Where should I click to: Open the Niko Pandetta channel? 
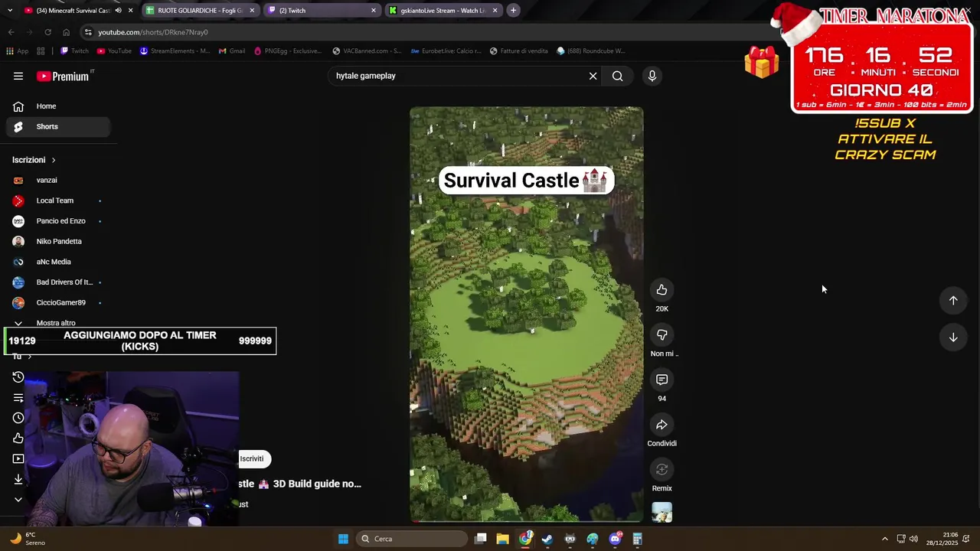pyautogui.click(x=57, y=241)
